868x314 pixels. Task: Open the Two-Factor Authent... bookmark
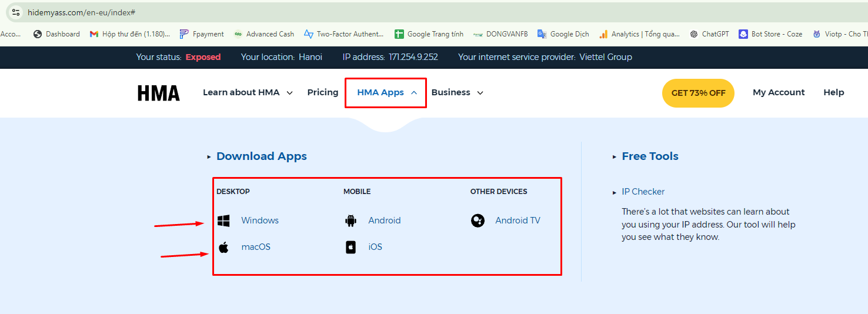point(344,34)
